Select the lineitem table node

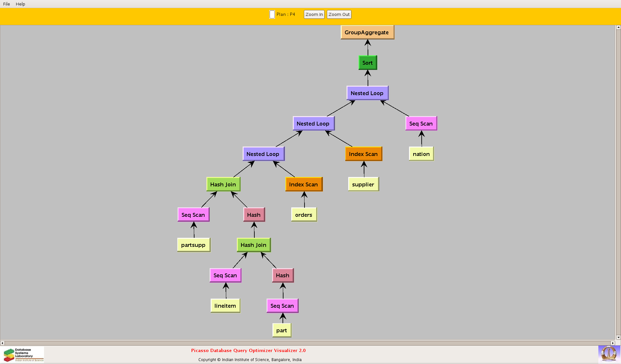(225, 306)
